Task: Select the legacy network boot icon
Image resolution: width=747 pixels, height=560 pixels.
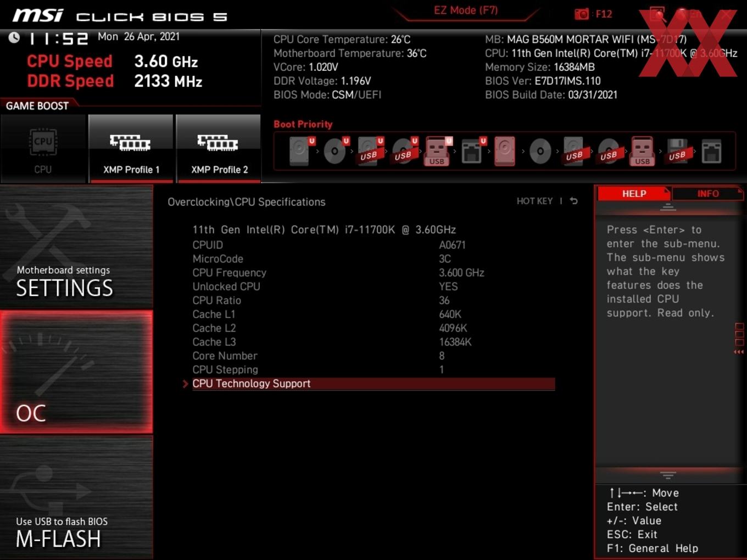Action: tap(711, 152)
